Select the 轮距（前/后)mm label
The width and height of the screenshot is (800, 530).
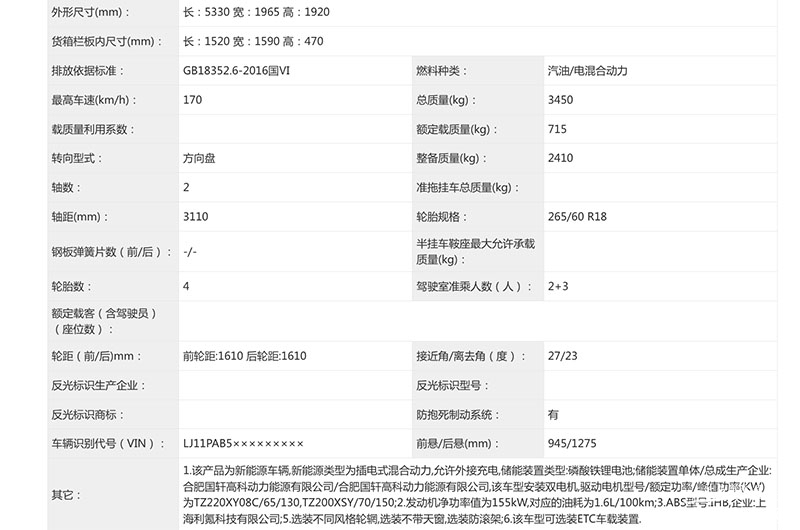pyautogui.click(x=96, y=356)
